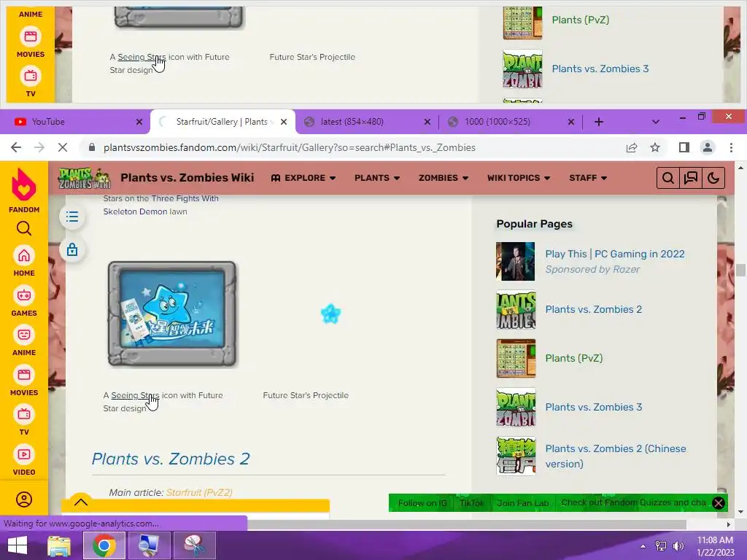The width and height of the screenshot is (747, 560).
Task: Close the 1000 (1000×525) tab
Action: point(571,122)
